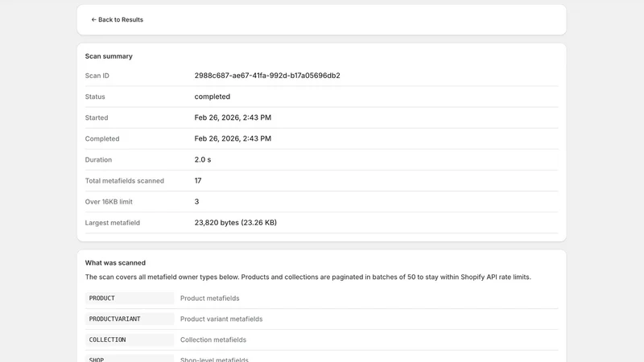Click the largest metafield value '23,820 bytes (23.26 KB)'
This screenshot has height=362, width=644.
coord(235,223)
